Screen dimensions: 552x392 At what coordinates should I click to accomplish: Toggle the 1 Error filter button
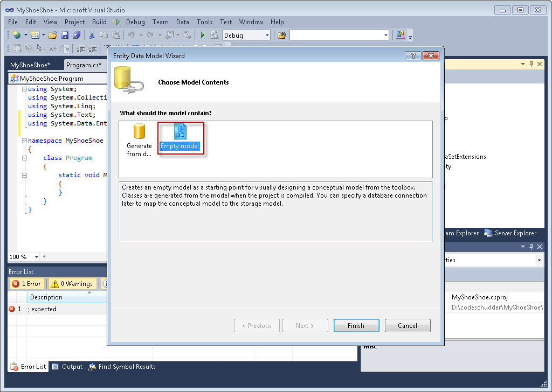(27, 284)
